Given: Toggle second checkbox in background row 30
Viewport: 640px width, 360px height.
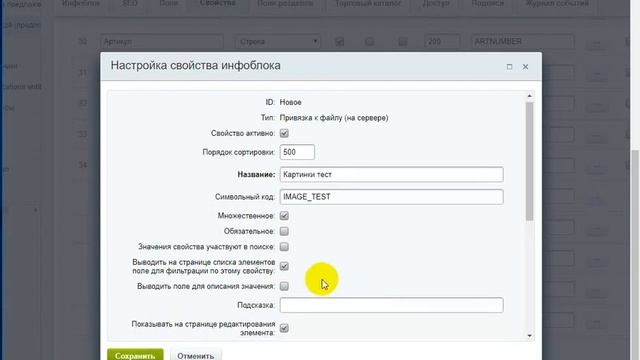Looking at the screenshot, I should click(369, 42).
